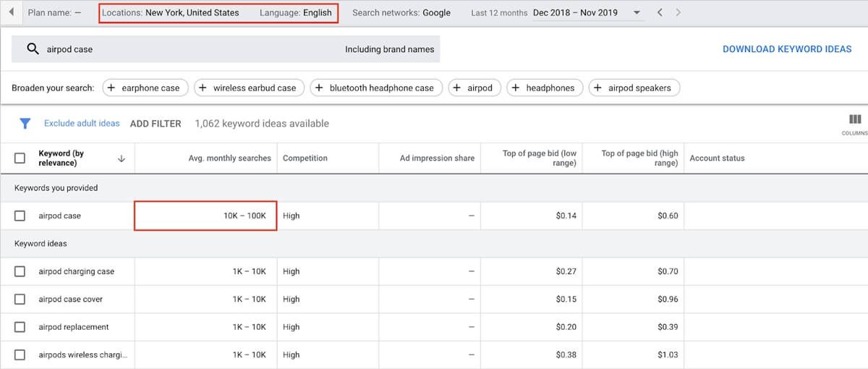Click the keyword search field 'airpod case'
Viewport: 868px width, 369px height.
[x=226, y=49]
